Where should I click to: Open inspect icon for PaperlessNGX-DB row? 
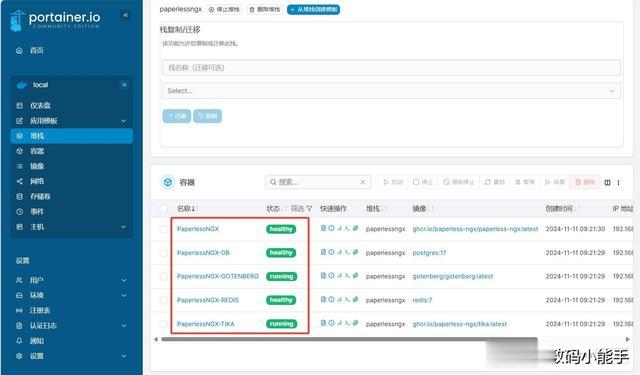point(331,252)
